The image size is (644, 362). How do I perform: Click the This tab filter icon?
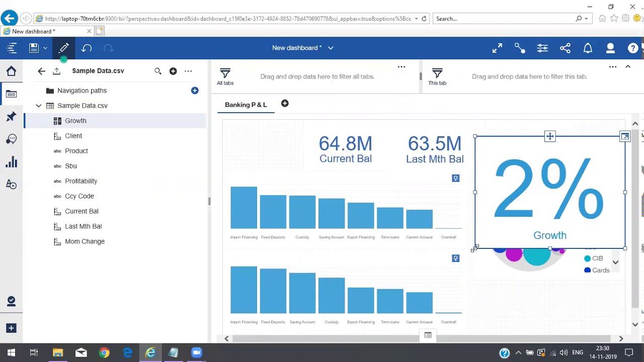click(x=437, y=73)
